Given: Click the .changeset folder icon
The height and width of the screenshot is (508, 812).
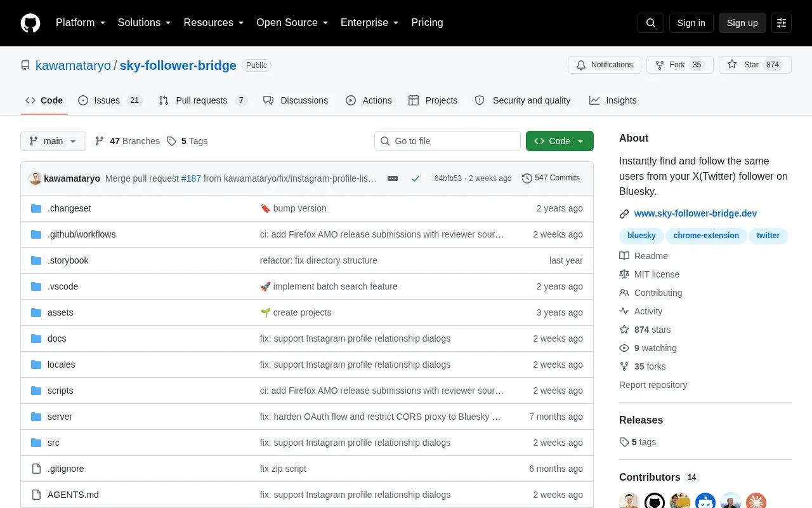Looking at the screenshot, I should pos(36,208).
